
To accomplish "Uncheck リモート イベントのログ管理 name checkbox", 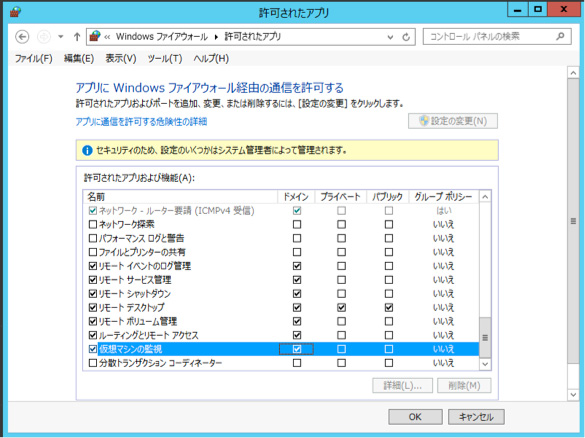I will pos(93,266).
